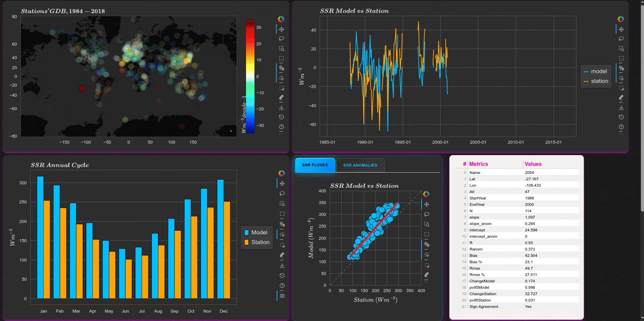
Task: Click Bokeh logo above the scatter plot toolbar
Action: click(x=426, y=194)
